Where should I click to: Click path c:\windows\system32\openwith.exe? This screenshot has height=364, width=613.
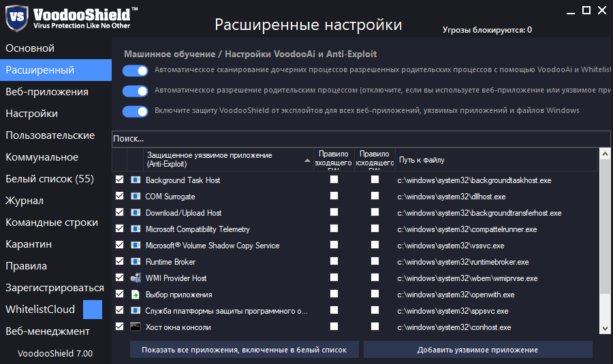456,295
